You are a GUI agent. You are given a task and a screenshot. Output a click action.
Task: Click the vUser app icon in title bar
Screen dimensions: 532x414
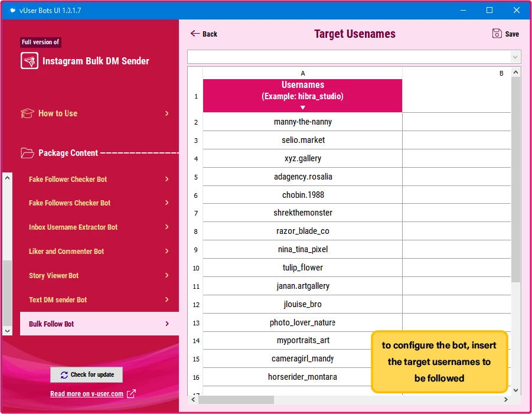point(12,11)
